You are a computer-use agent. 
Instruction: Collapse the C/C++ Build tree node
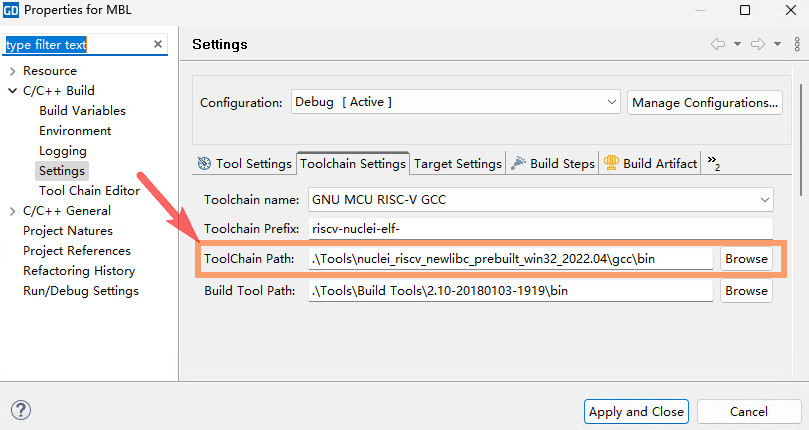(x=12, y=91)
